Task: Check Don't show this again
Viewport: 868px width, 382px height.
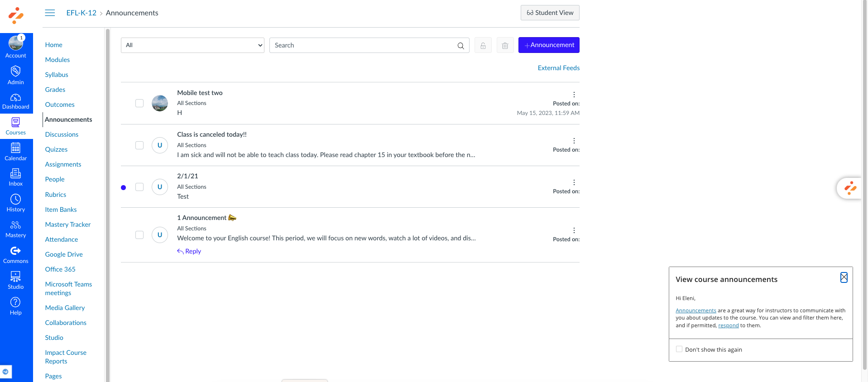Action: click(679, 349)
